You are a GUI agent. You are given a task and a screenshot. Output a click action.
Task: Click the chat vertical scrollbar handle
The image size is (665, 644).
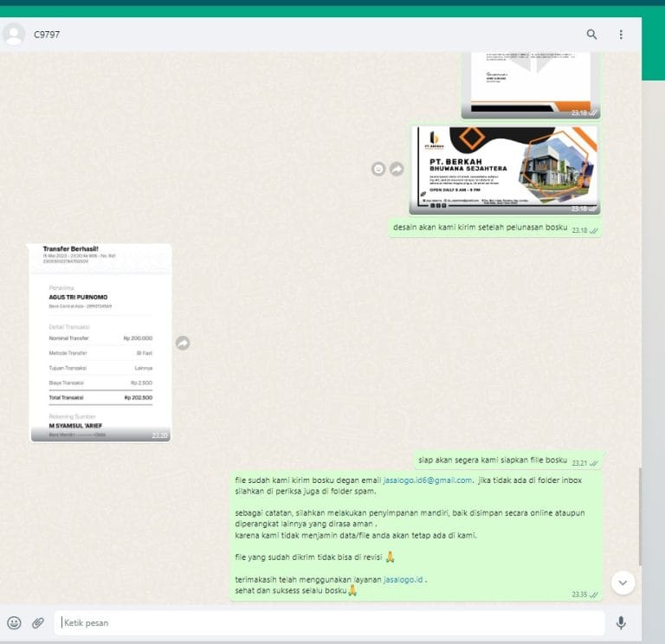pyautogui.click(x=640, y=517)
